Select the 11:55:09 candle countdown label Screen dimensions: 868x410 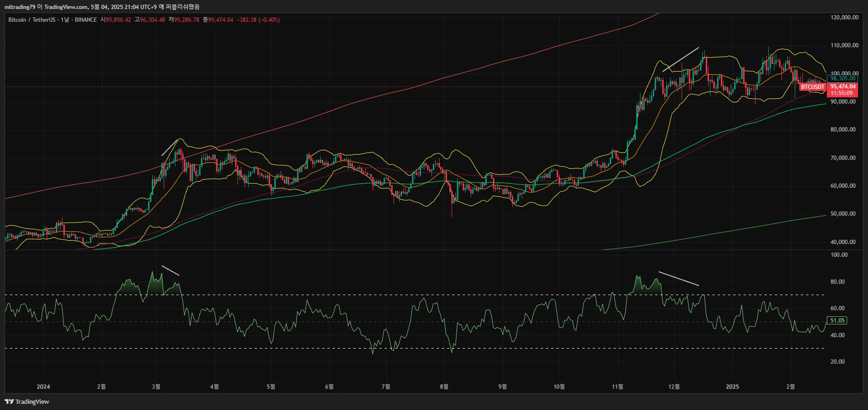tap(841, 93)
